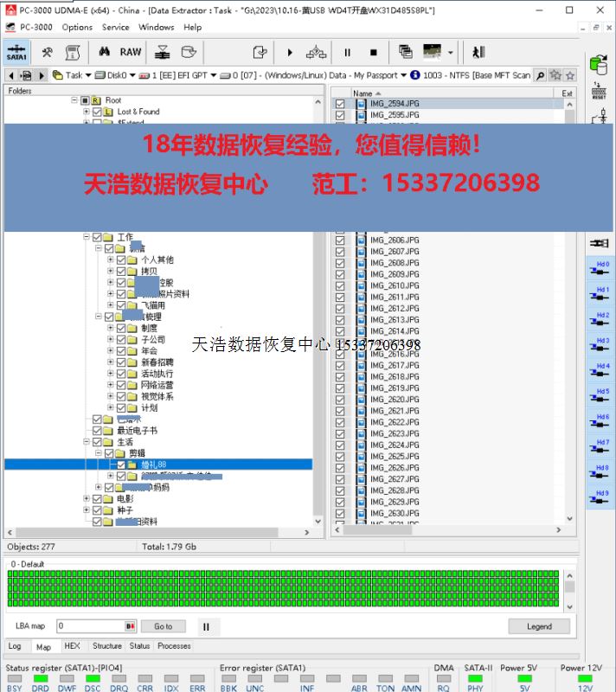Click the wrench utilities icon
This screenshot has width=616, height=692.
point(48,53)
